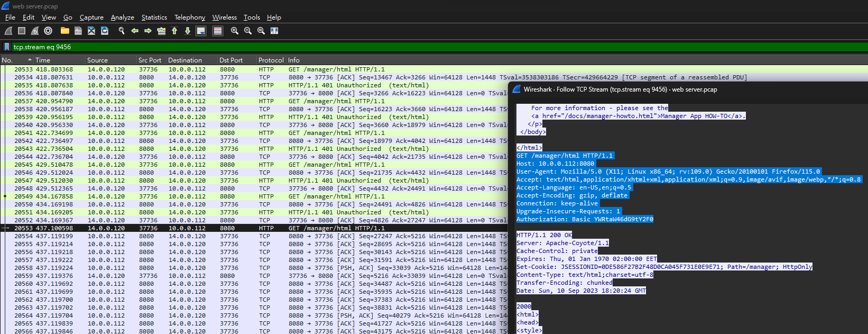868x334 pixels.
Task: Open a capture file via folder icon
Action: pyautogui.click(x=65, y=31)
